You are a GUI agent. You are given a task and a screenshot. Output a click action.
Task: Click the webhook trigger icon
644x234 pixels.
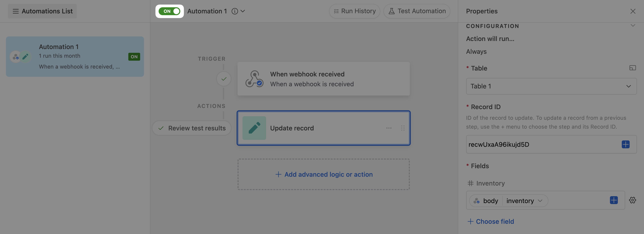(x=254, y=79)
